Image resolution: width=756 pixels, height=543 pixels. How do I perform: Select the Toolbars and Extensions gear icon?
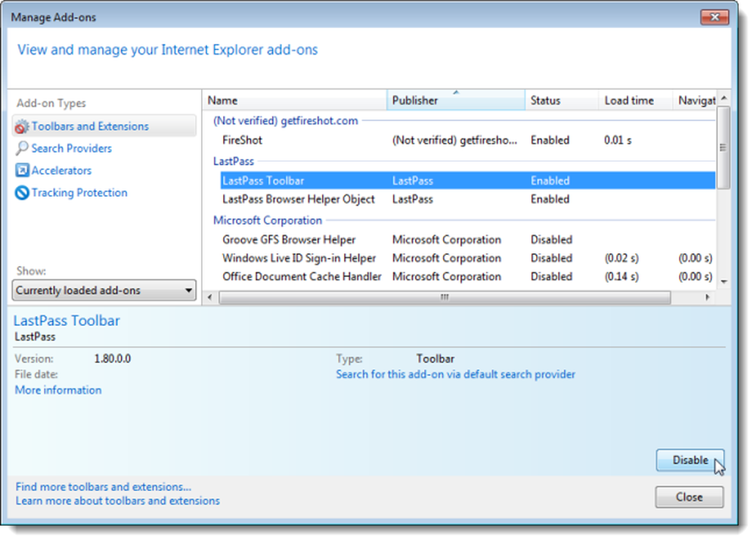coord(22,127)
